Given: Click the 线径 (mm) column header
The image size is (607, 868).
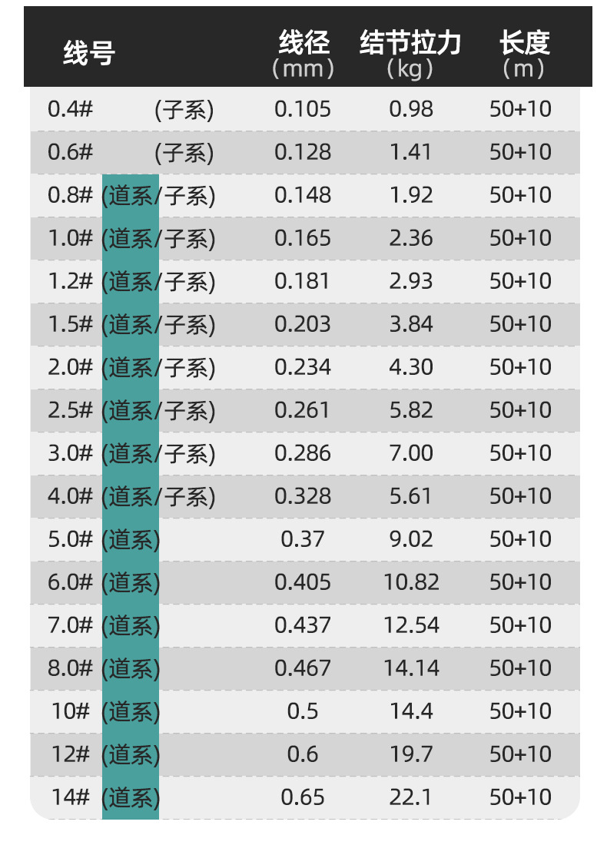Looking at the screenshot, I should click(303, 55).
